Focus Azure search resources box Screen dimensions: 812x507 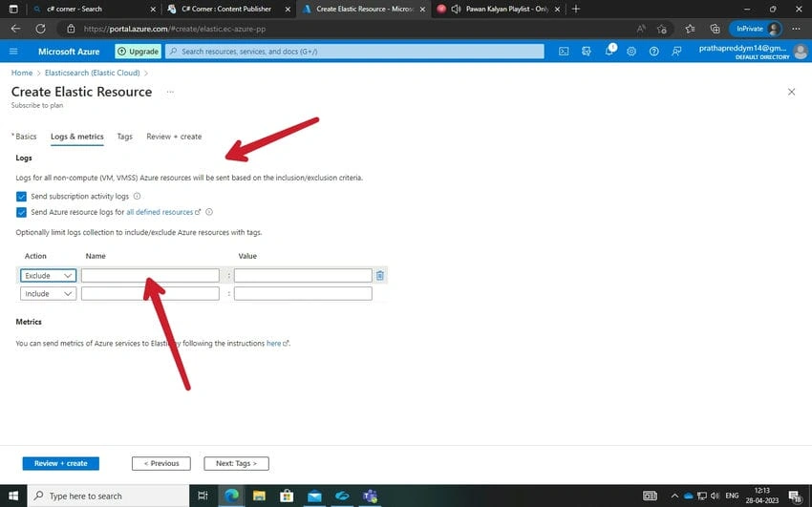click(354, 52)
